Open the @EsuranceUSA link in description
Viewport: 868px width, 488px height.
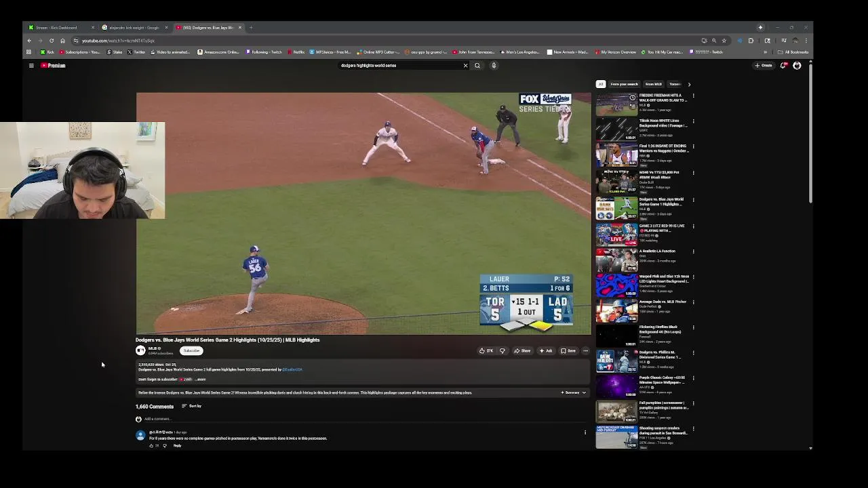point(292,370)
